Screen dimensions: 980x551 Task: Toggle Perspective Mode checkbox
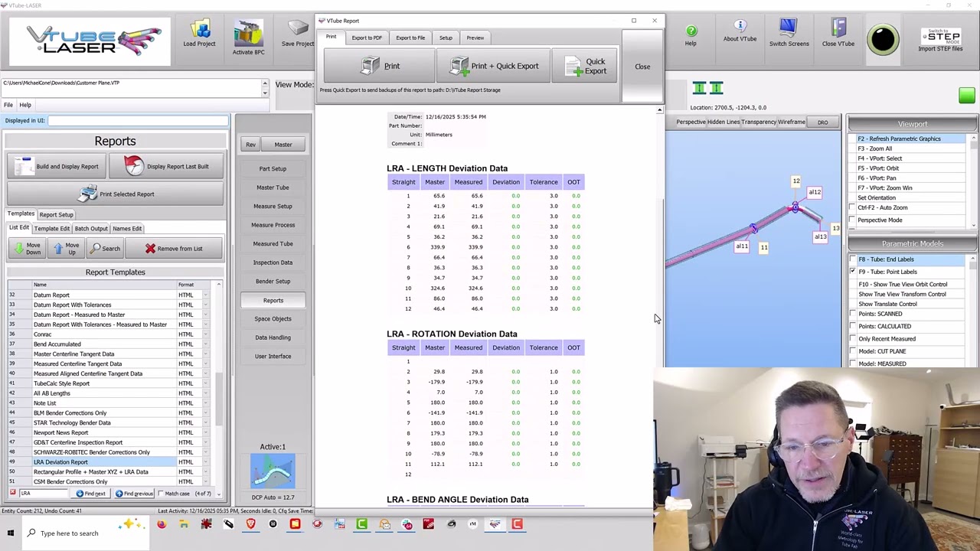[x=852, y=220]
